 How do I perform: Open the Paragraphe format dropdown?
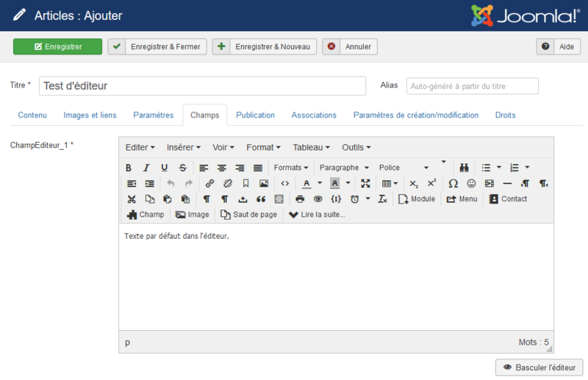point(344,168)
